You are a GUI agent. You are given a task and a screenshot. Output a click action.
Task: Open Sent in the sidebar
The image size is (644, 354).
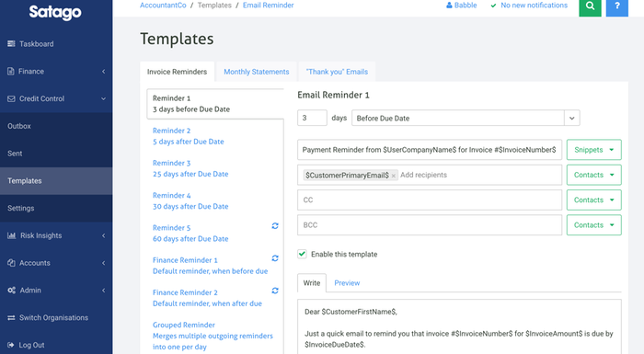[x=56, y=154]
